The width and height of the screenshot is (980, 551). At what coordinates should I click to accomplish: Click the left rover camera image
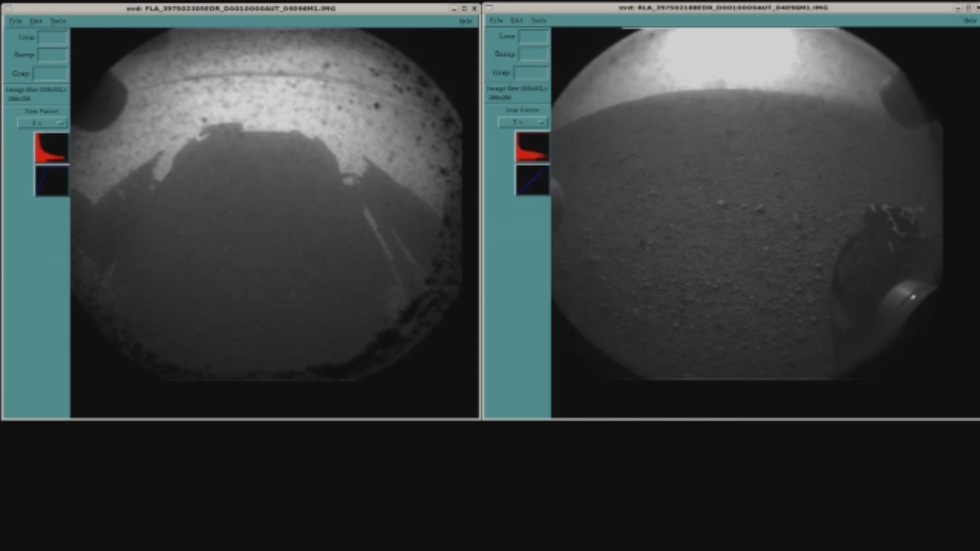(265, 204)
